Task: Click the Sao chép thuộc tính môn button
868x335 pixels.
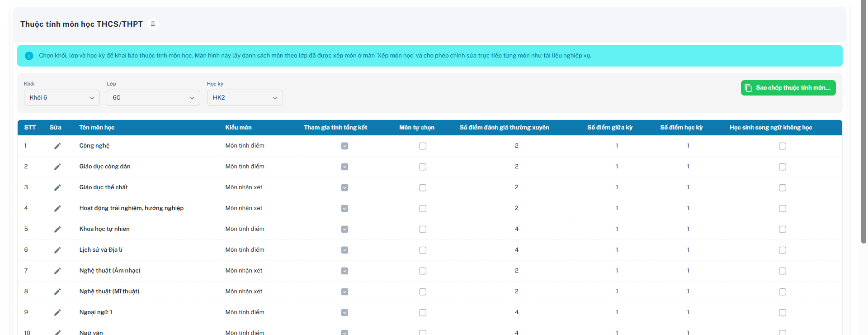Action: tap(788, 88)
